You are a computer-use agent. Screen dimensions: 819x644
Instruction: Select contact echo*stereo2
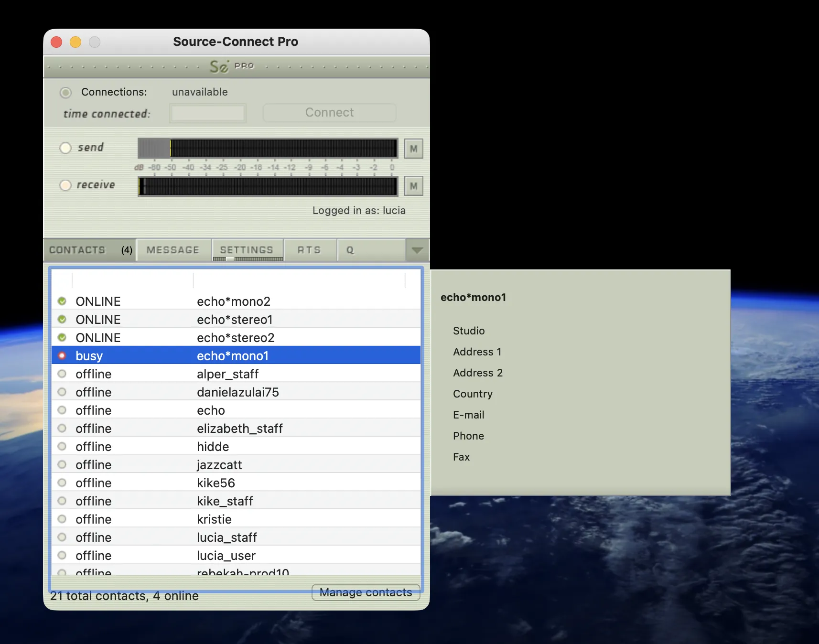(236, 337)
